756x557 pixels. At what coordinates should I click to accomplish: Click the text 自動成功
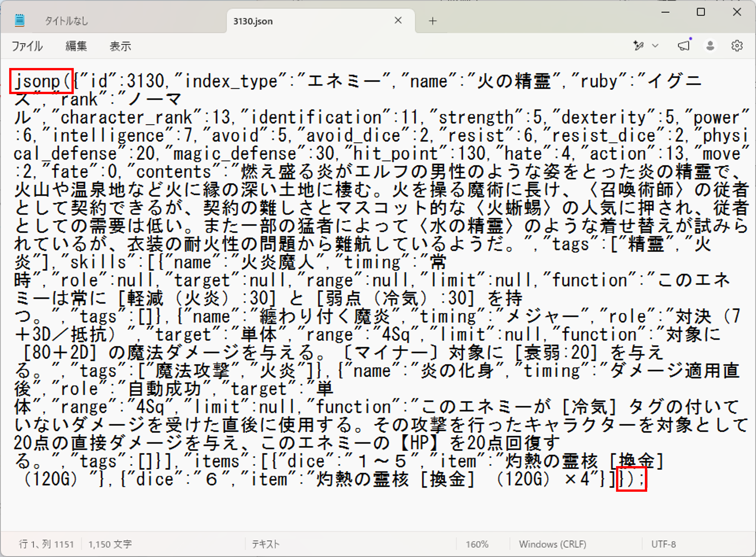click(164, 389)
